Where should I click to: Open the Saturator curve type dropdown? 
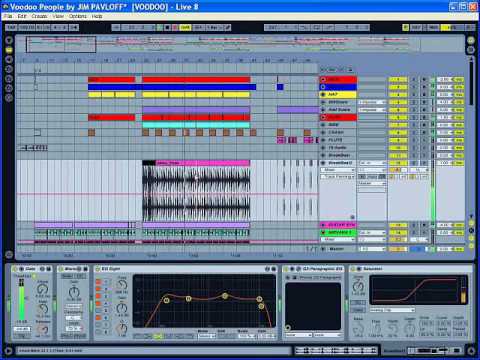point(392,310)
